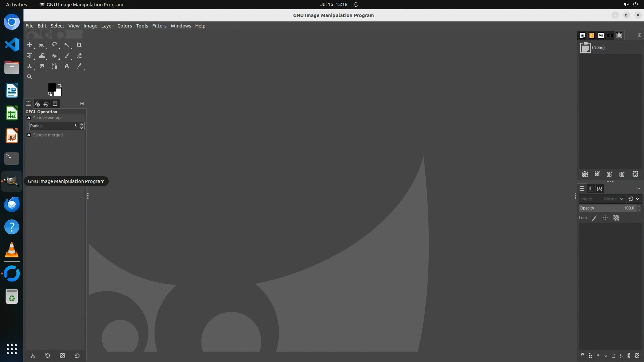The width and height of the screenshot is (644, 362).
Task: Select the Zoom magnifier tool
Action: [x=30, y=77]
